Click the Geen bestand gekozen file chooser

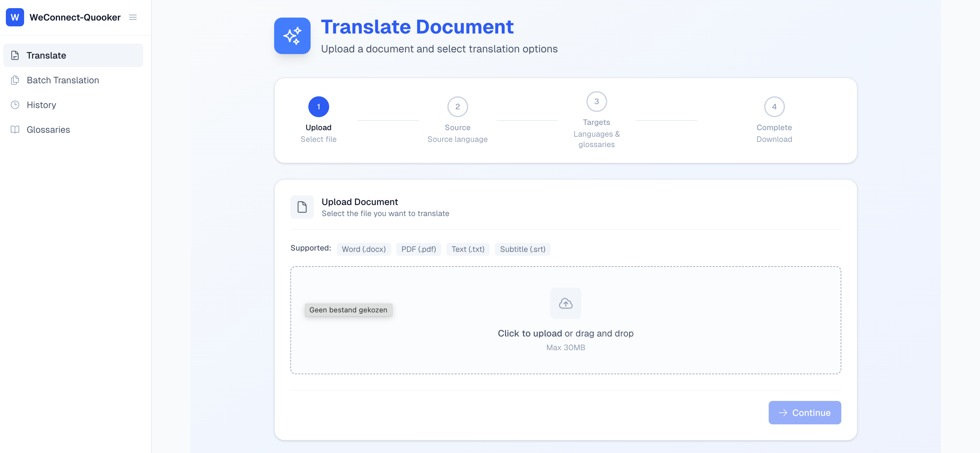tap(348, 309)
